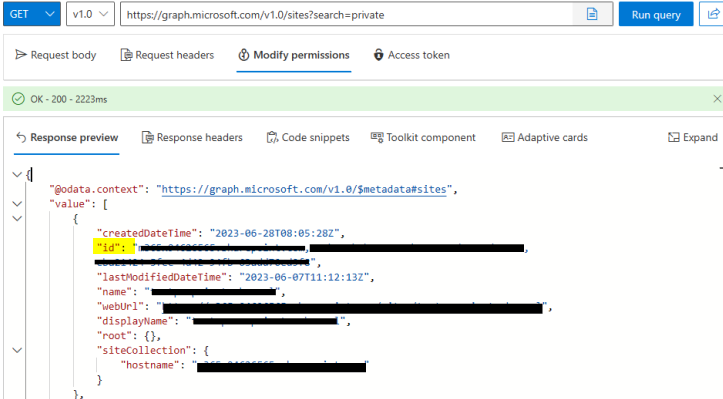723x399 pixels.
Task: Click the Response preview arrow icon
Action: coord(21,137)
